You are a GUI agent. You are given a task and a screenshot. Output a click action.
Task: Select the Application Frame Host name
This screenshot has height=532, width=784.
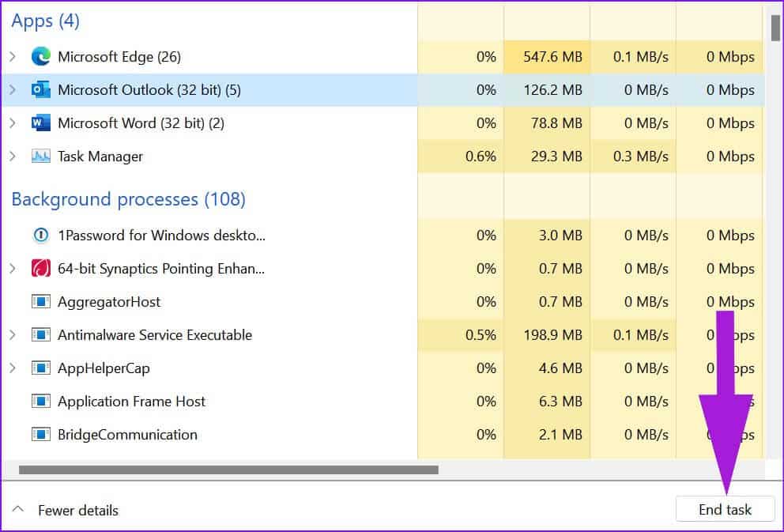click(x=131, y=402)
